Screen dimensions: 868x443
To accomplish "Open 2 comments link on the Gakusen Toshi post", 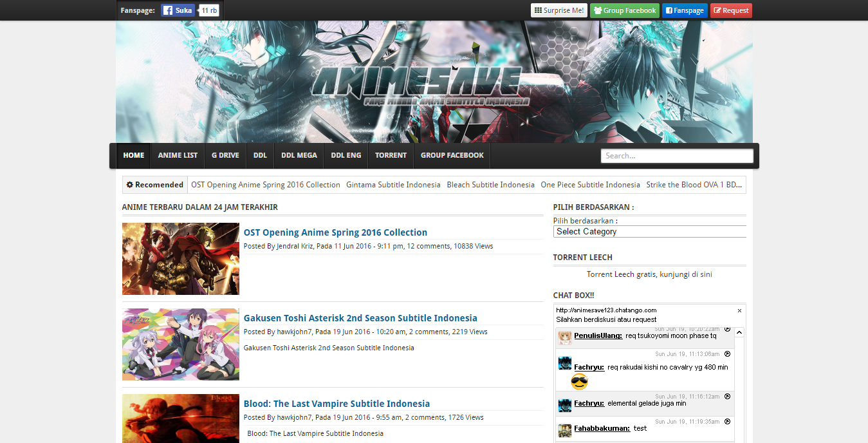I will pyautogui.click(x=428, y=332).
